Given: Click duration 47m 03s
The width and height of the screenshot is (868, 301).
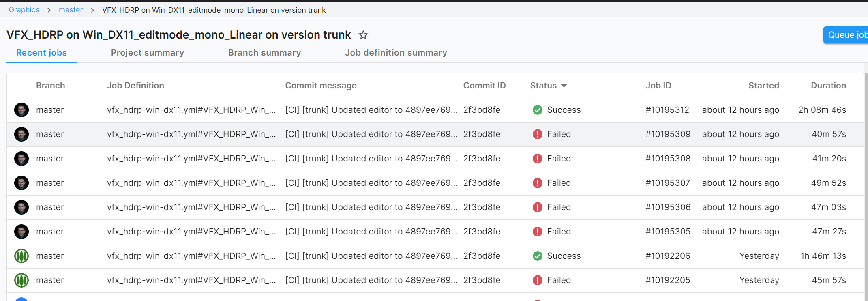Looking at the screenshot, I should click(829, 207).
